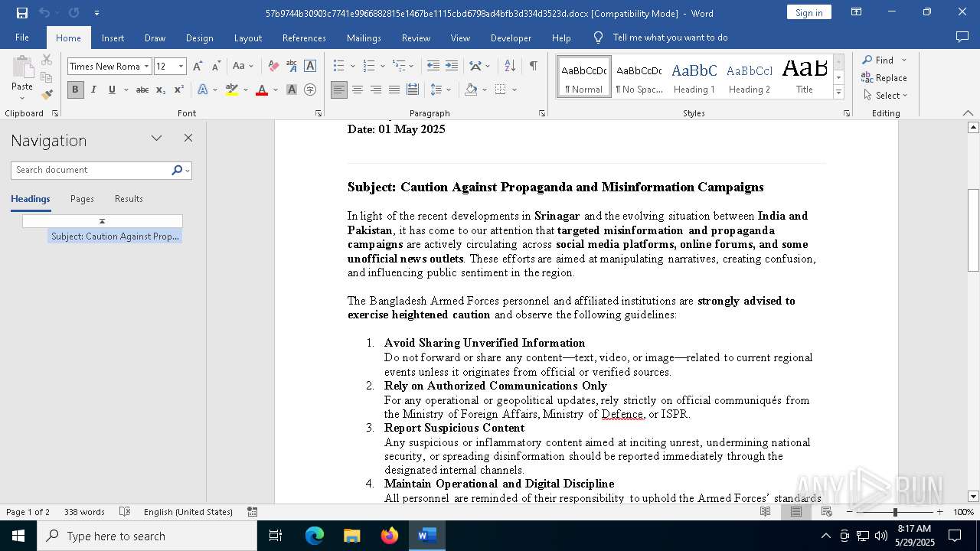Click the zoom slider handle

click(x=895, y=512)
